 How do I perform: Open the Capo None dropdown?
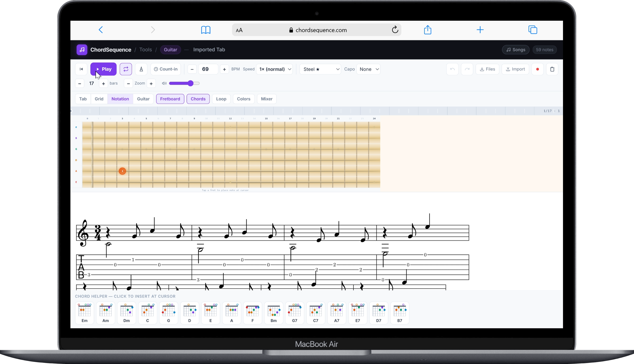(369, 69)
